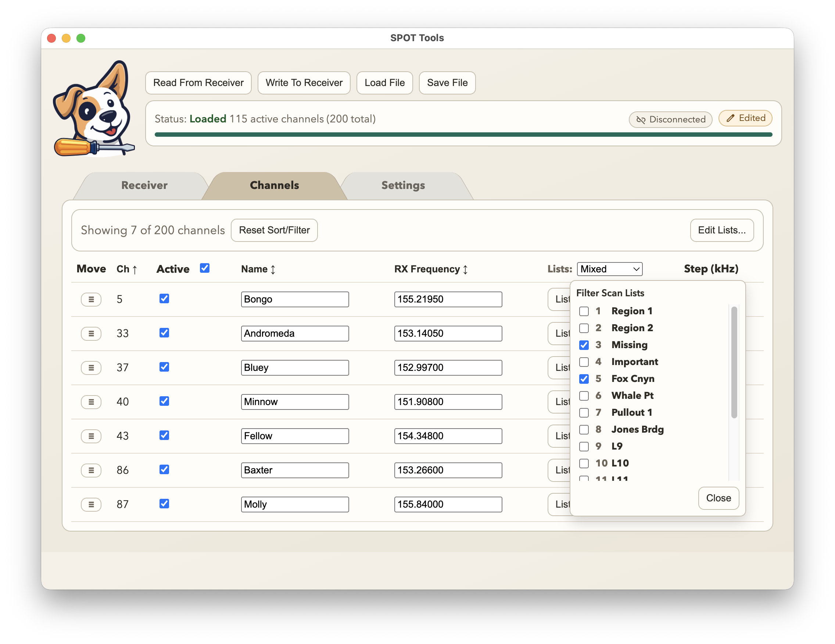Open Lists button for Bluey row
Screen dimensions: 835x644
559,368
